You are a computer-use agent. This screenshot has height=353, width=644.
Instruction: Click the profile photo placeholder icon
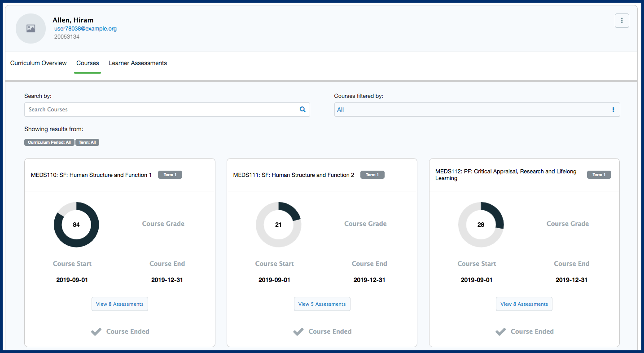coord(31,28)
